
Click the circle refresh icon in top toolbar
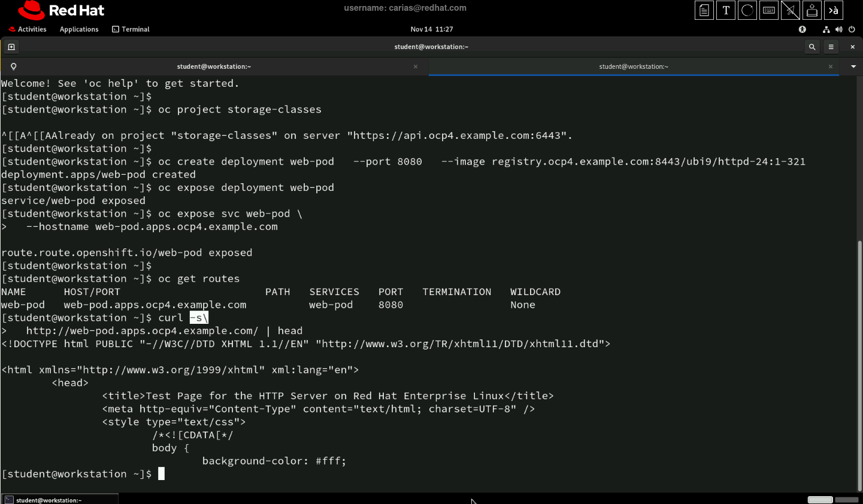[747, 10]
